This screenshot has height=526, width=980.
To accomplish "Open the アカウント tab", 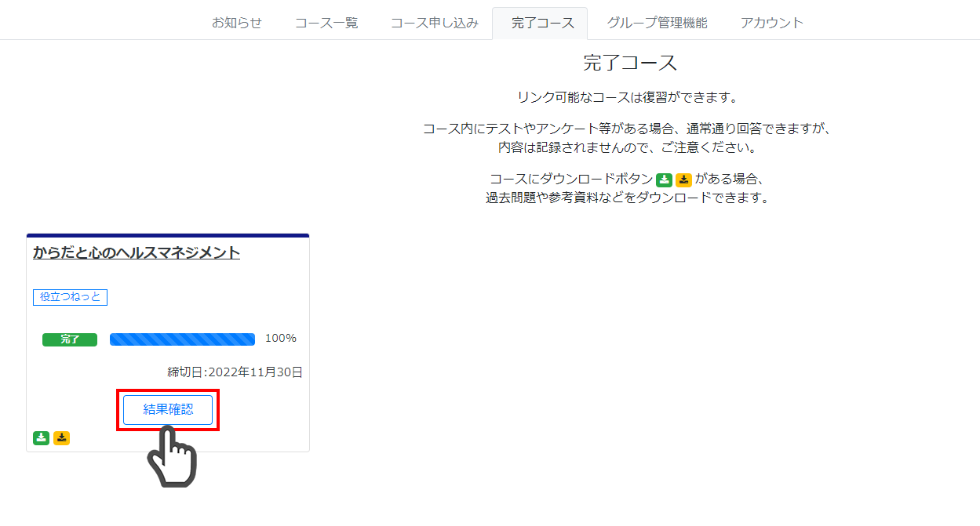I will click(x=772, y=23).
